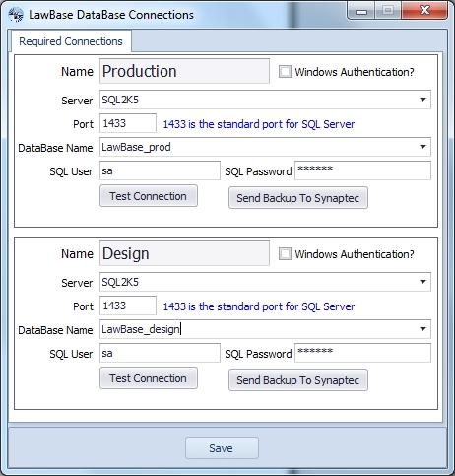Screen dimensions: 455x476
Task: Click the LawBase_prod database name text
Action: point(136,147)
